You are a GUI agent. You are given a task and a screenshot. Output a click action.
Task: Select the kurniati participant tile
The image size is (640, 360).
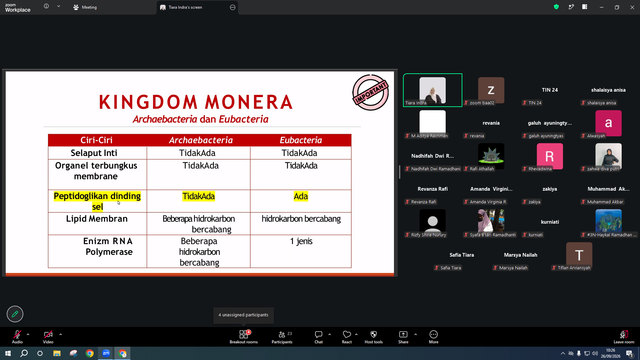click(550, 222)
